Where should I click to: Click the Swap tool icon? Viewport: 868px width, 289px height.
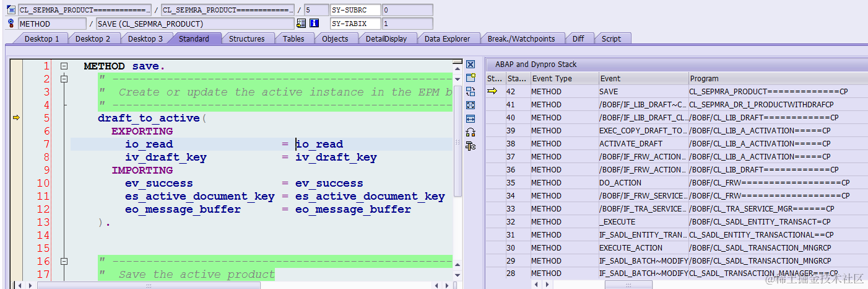(471, 132)
